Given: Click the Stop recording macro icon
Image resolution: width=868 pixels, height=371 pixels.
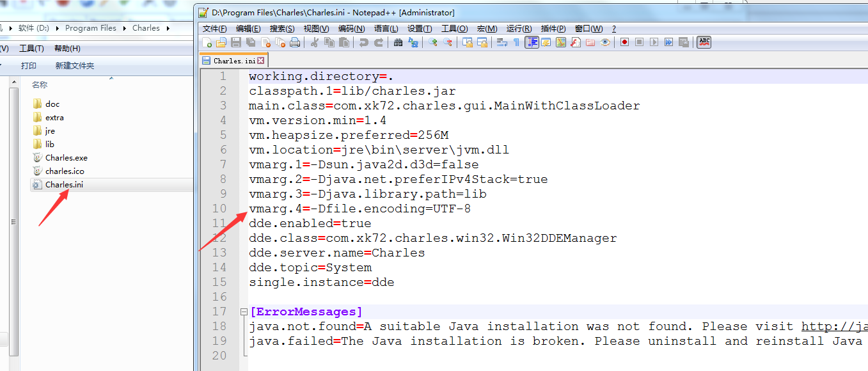Looking at the screenshot, I should point(639,42).
